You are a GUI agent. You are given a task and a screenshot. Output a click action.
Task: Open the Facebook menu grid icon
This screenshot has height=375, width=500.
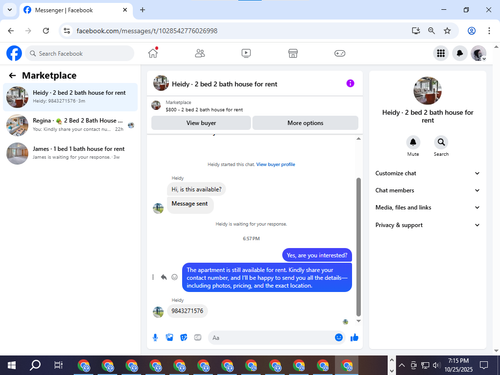441,53
